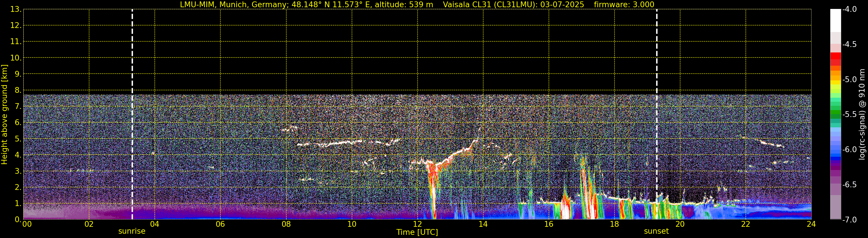Screen dimensions: 868x238
Task: Click the time-axis tick label '10'
Action: click(352, 224)
